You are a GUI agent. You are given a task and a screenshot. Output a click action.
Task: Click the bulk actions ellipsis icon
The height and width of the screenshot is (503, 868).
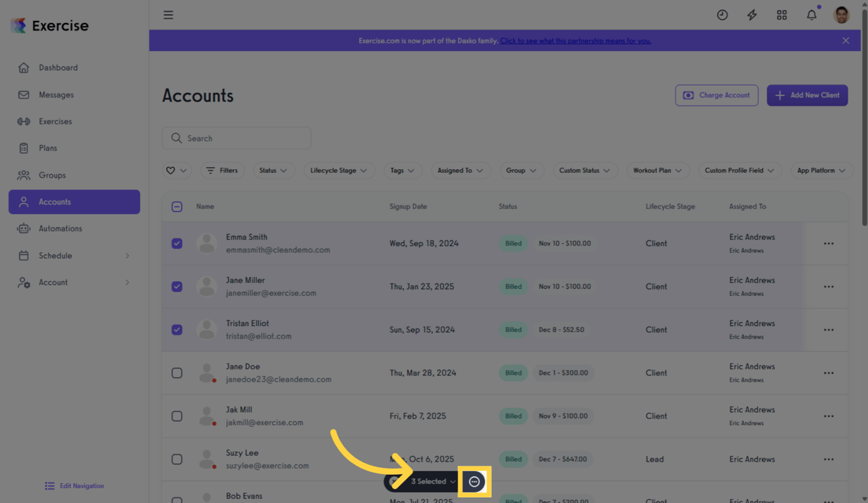coord(474,481)
